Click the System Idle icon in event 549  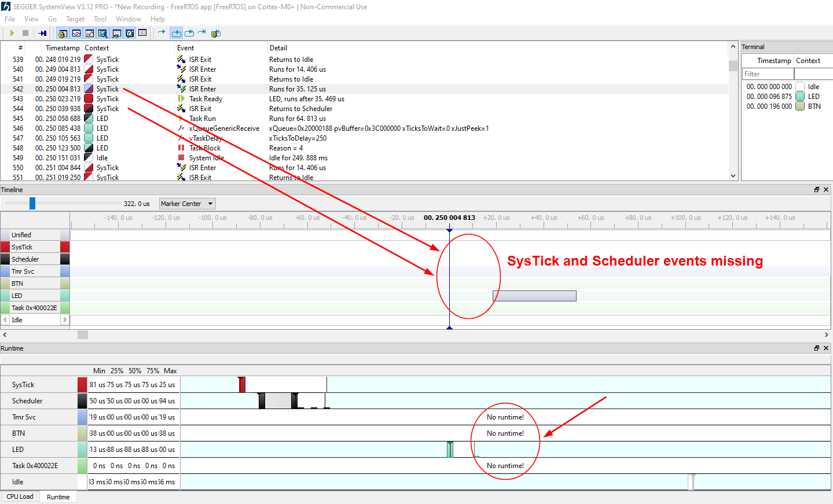[x=181, y=158]
